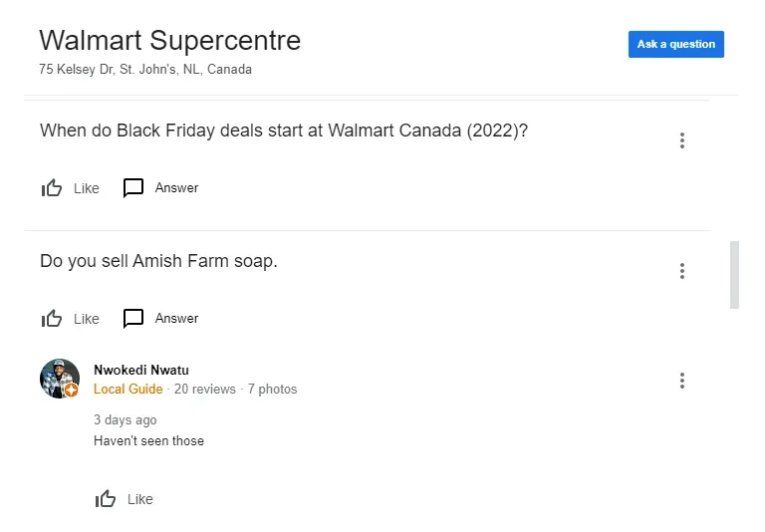Click the "Like" text under Black Friday question

[x=87, y=188]
